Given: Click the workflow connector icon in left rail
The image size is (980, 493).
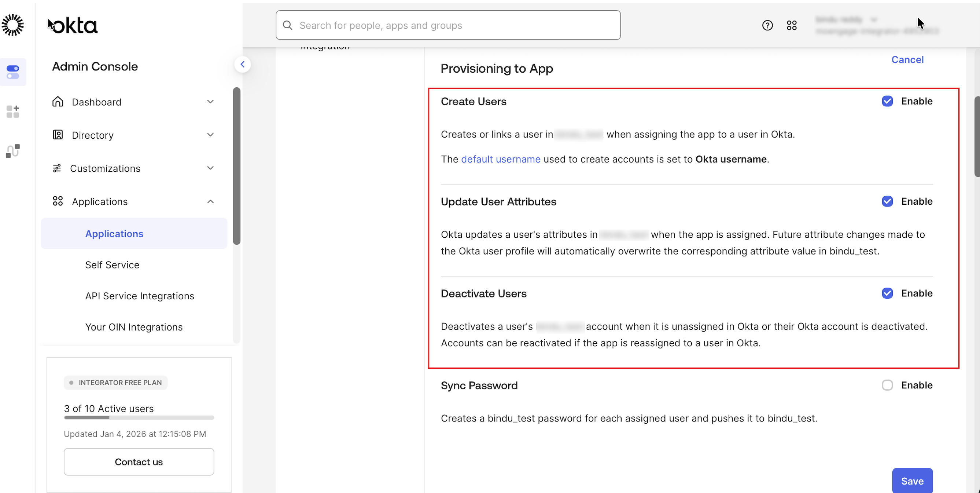Looking at the screenshot, I should coord(13,151).
